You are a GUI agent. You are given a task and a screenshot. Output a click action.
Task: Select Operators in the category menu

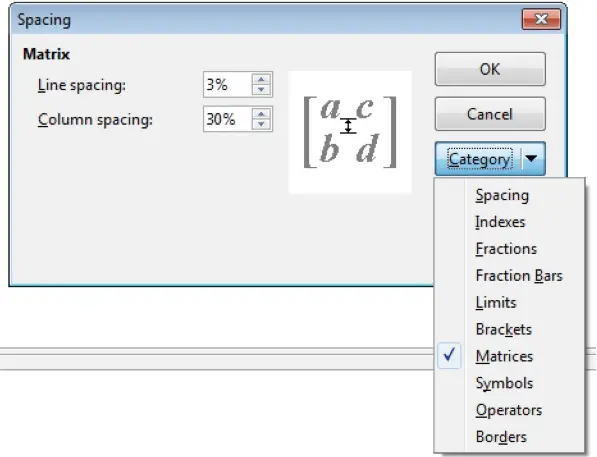pos(509,410)
